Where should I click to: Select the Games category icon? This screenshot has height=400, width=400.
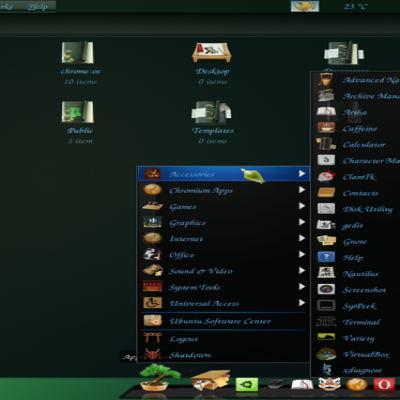tap(152, 206)
